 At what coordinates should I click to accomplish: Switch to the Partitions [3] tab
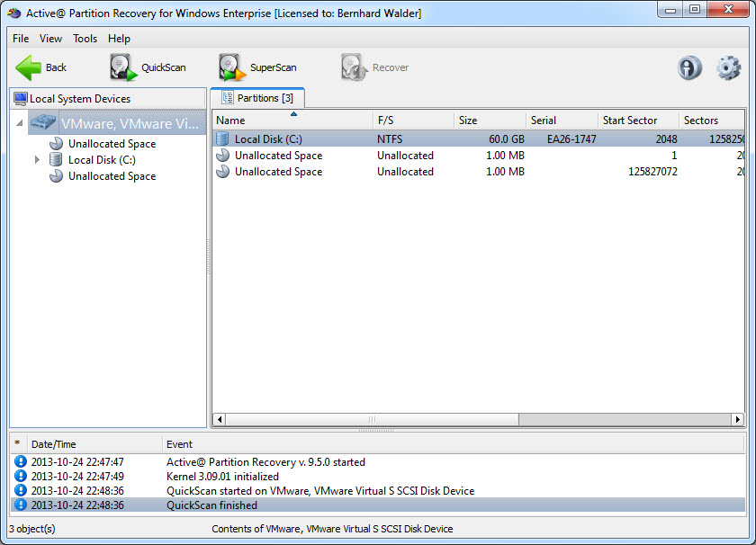(x=257, y=98)
